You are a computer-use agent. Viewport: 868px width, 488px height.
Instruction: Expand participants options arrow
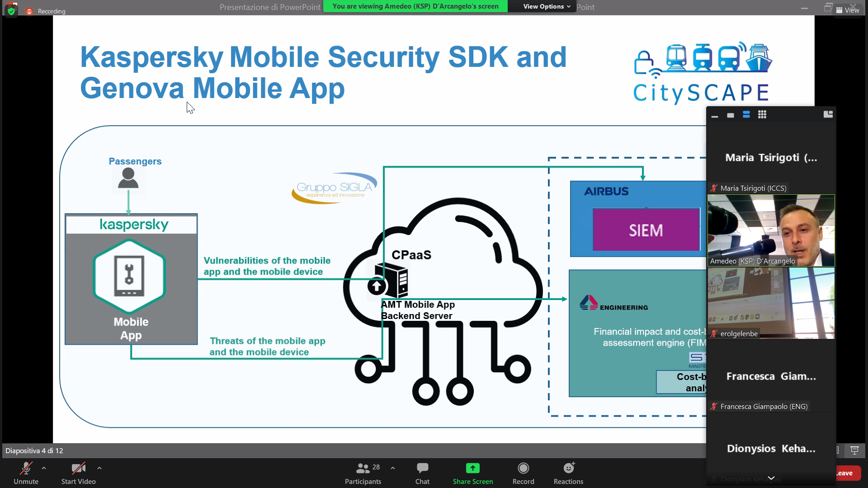point(393,468)
